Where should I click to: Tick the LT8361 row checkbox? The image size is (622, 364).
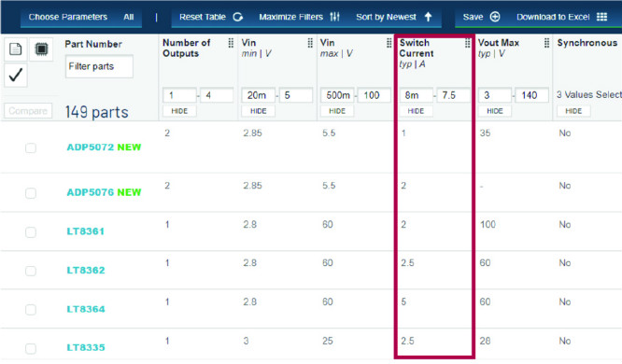pos(31,232)
